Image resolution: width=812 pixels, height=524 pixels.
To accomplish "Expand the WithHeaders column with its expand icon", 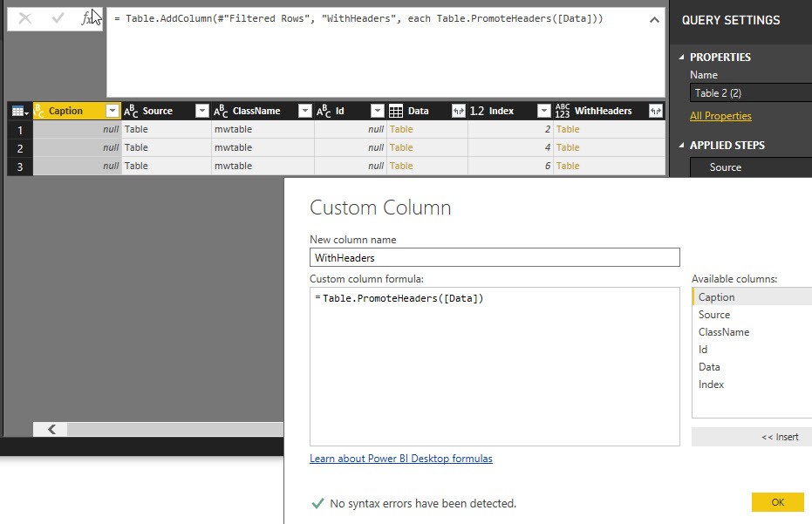I will click(x=656, y=111).
